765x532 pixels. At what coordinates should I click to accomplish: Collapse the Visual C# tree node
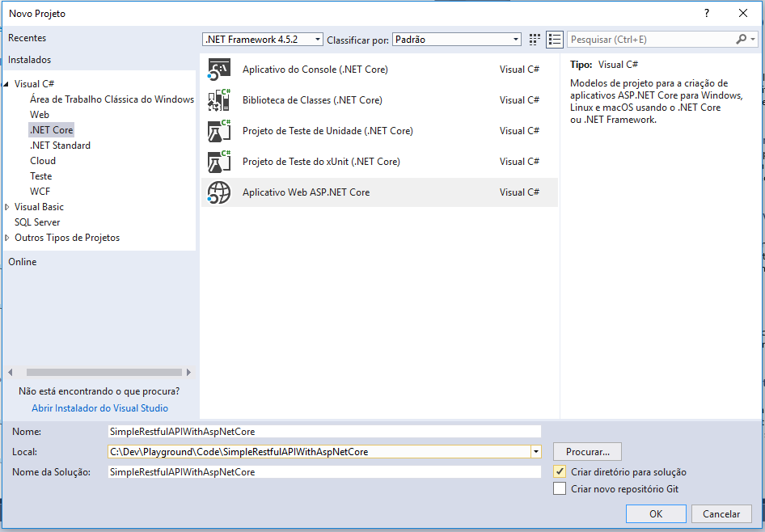[6, 84]
